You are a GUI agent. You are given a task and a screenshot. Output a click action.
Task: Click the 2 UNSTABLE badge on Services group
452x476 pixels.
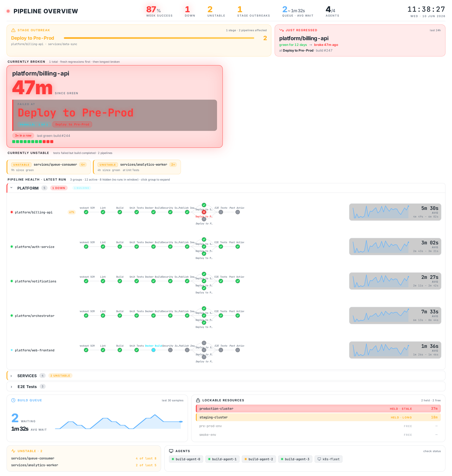pyautogui.click(x=60, y=376)
